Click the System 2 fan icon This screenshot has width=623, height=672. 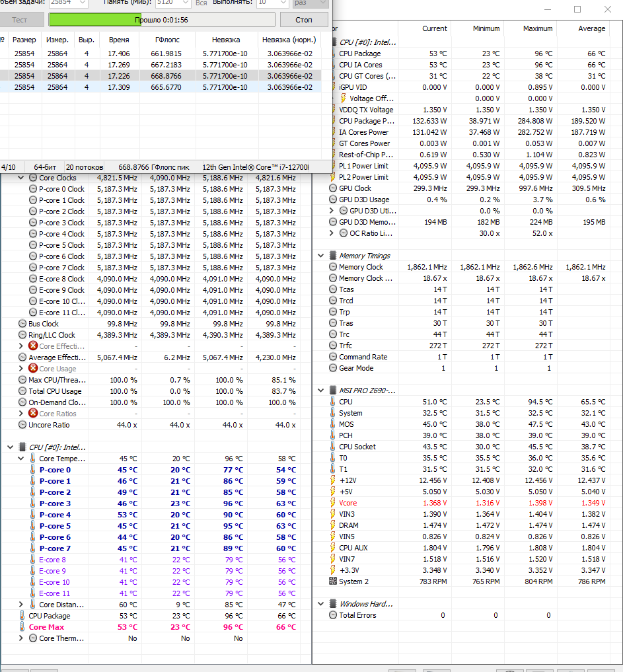click(x=333, y=581)
